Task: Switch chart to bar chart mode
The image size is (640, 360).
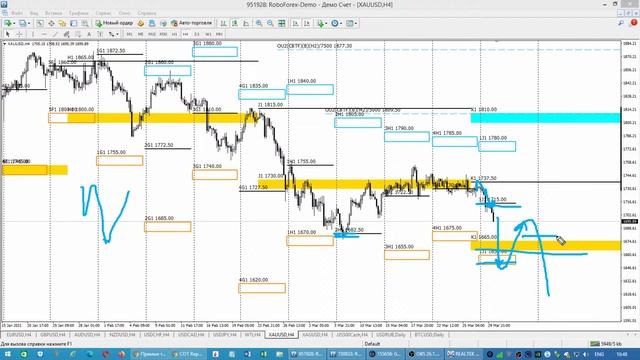Action: coord(223,23)
